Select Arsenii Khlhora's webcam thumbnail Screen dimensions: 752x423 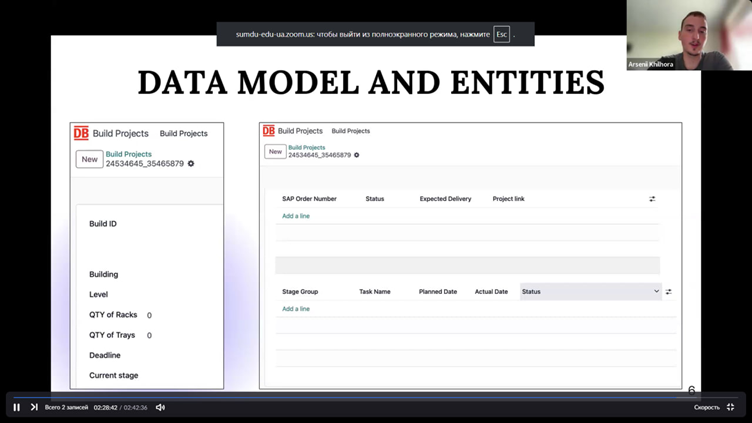[x=689, y=35]
